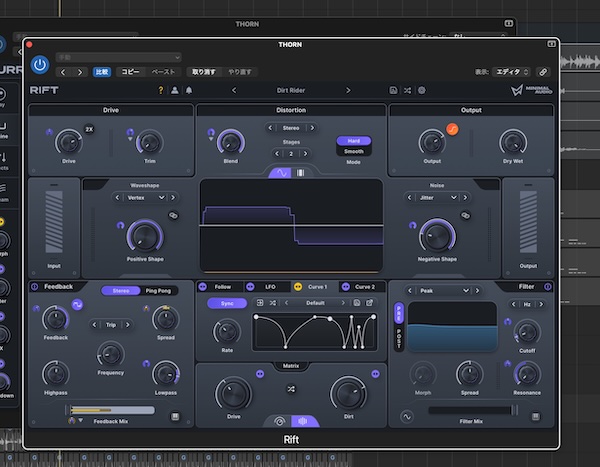Image resolution: width=600 pixels, height=467 pixels.
Task: Open the help question mark icon
Action: pyautogui.click(x=161, y=90)
